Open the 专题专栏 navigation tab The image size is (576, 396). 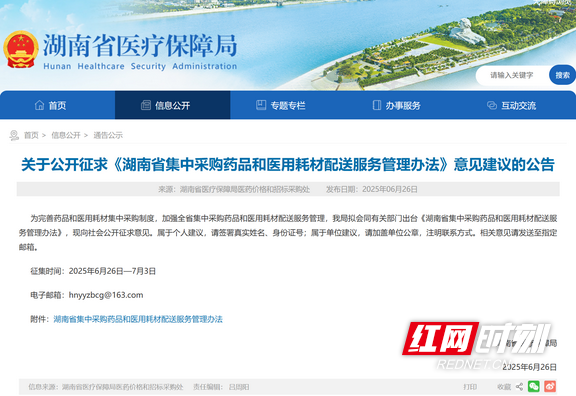coord(288,105)
